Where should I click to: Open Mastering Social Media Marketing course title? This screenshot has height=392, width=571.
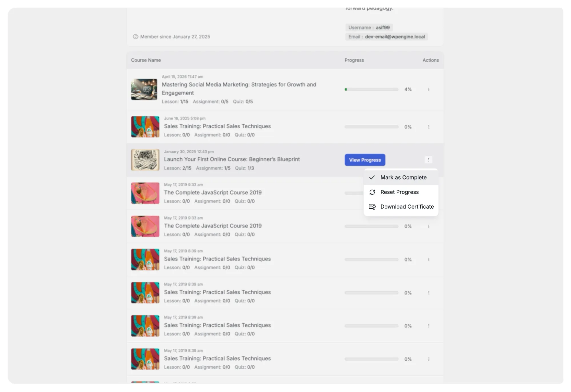coord(239,88)
